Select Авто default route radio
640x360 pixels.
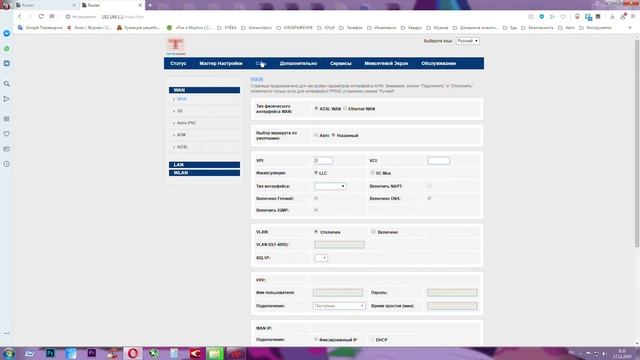[x=316, y=135]
